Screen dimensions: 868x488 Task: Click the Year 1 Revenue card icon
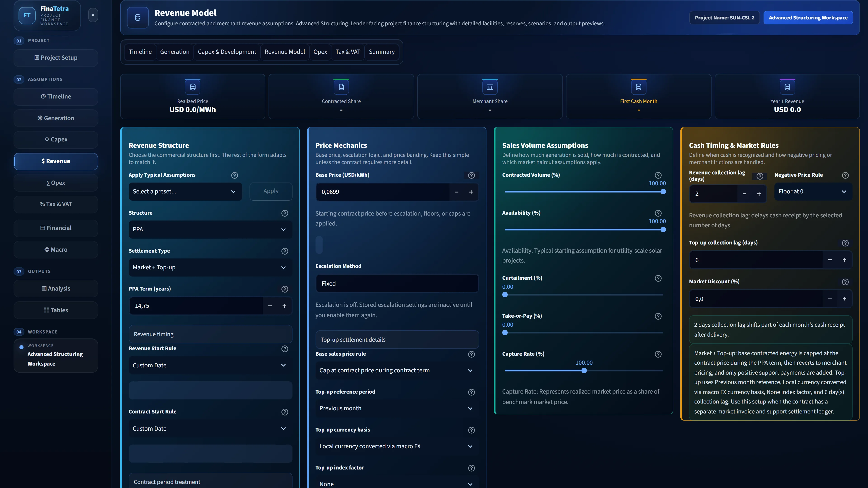pos(787,87)
